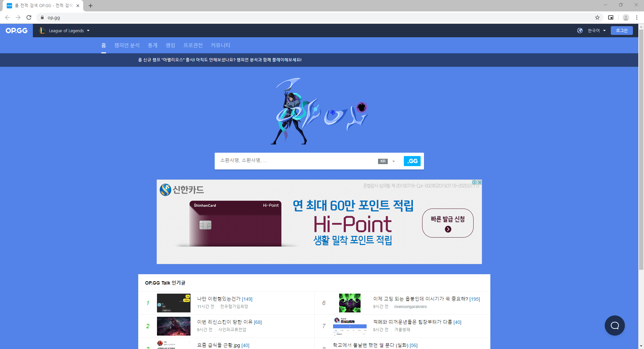Open the chat support bubble icon

(x=614, y=325)
